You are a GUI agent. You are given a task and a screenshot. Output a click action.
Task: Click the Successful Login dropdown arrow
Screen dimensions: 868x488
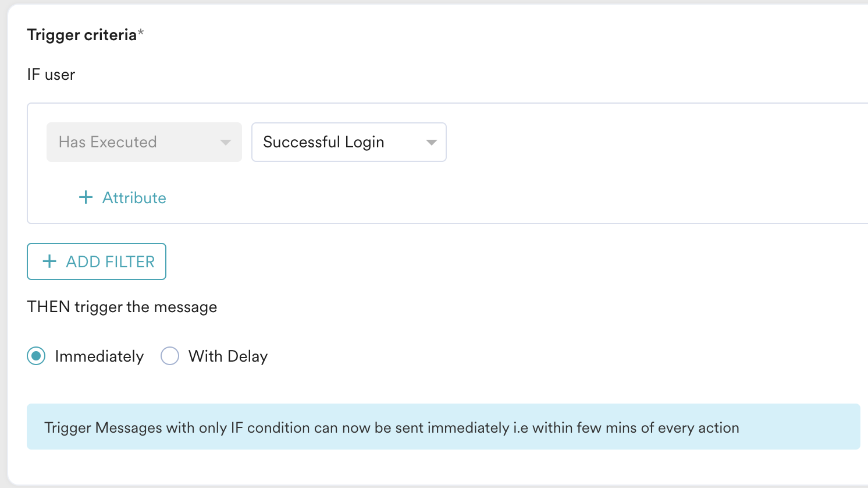coord(431,143)
